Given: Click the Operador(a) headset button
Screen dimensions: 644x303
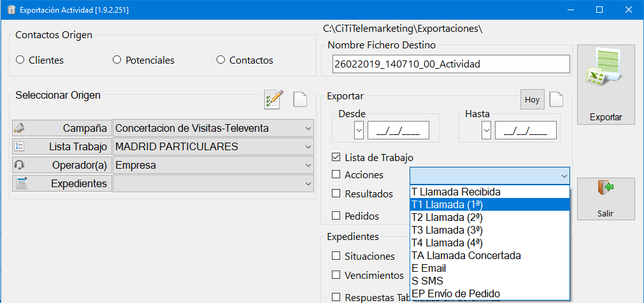Looking at the screenshot, I should tap(62, 165).
